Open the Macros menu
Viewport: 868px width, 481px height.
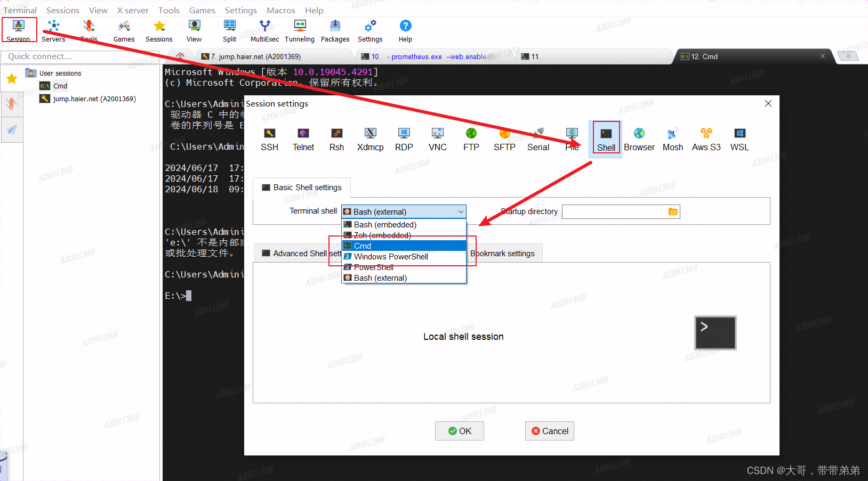281,10
